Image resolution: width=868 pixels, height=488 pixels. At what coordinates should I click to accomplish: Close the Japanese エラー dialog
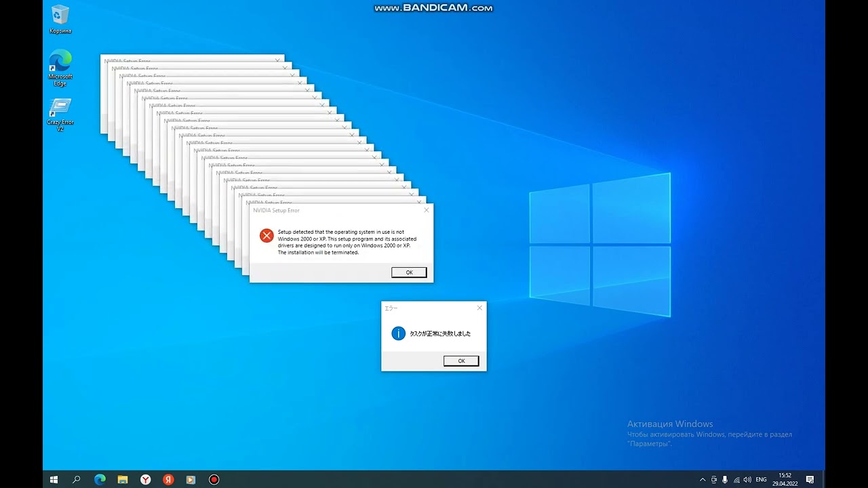pyautogui.click(x=479, y=308)
